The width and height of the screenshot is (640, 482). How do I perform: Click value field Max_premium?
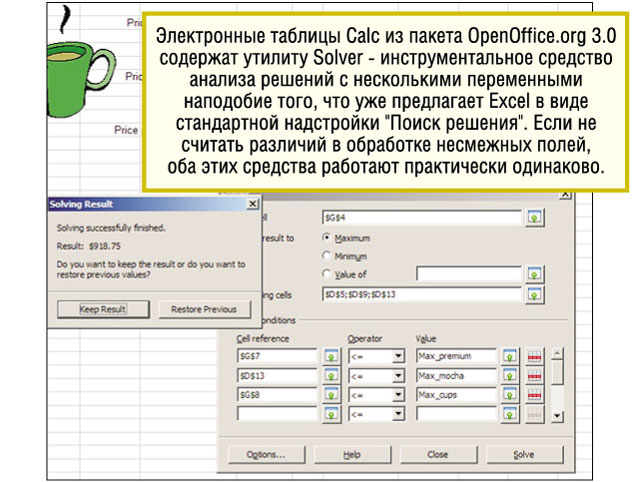click(456, 356)
